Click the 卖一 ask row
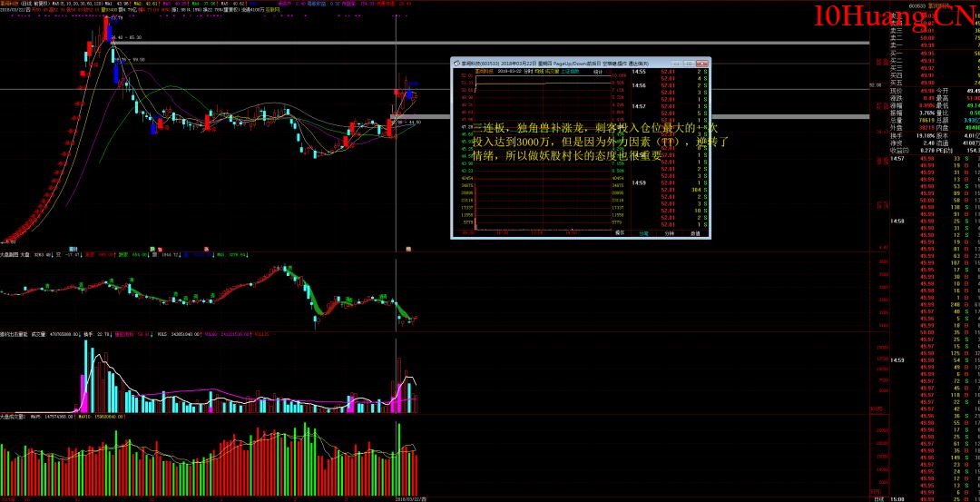980x502 pixels. 935,45
